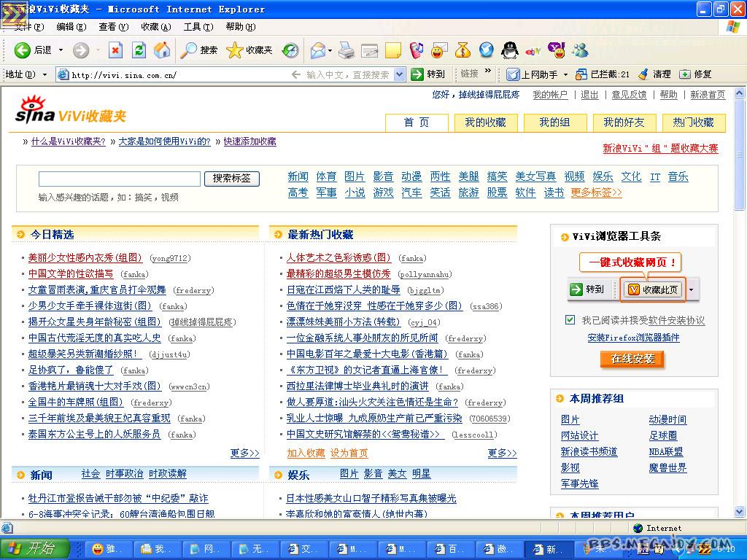Expand the 链接 links chevron
This screenshot has width=747, height=560.
[x=487, y=71]
